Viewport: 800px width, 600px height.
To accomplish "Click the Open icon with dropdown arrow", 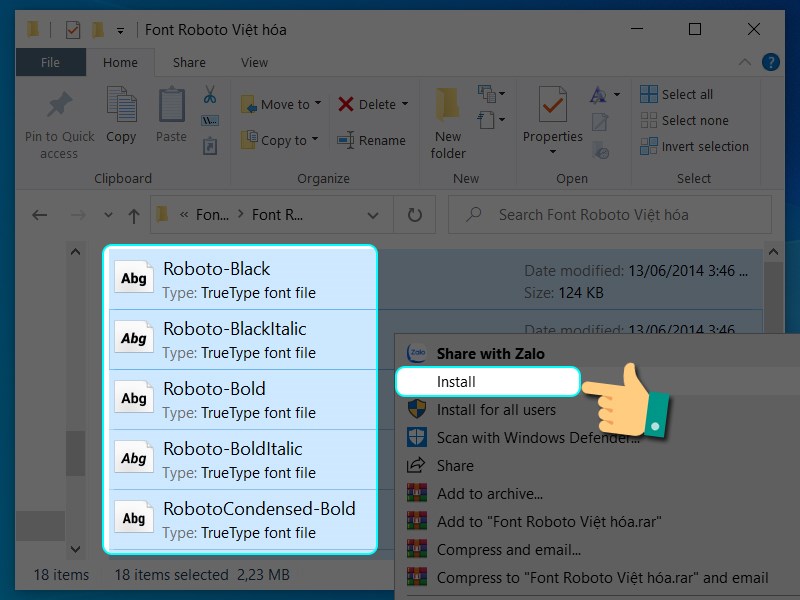I will point(599,94).
